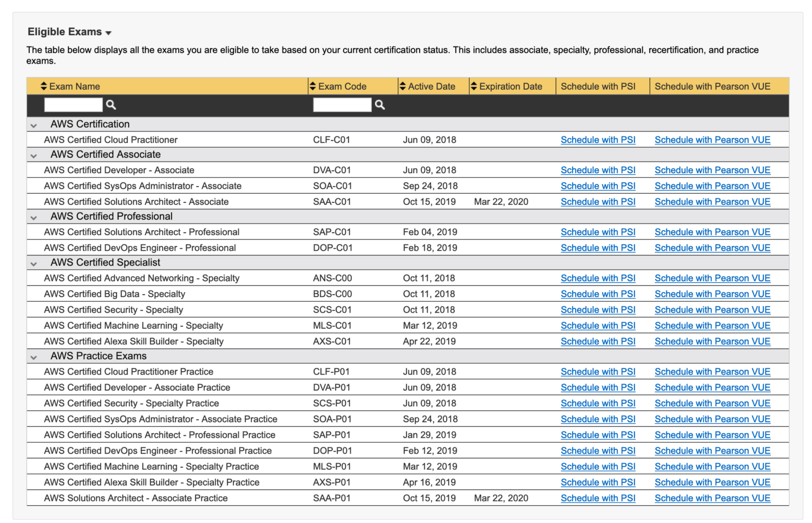This screenshot has height=523, width=812.
Task: Click the 'MLS-C01' exam code cell
Action: click(x=332, y=326)
